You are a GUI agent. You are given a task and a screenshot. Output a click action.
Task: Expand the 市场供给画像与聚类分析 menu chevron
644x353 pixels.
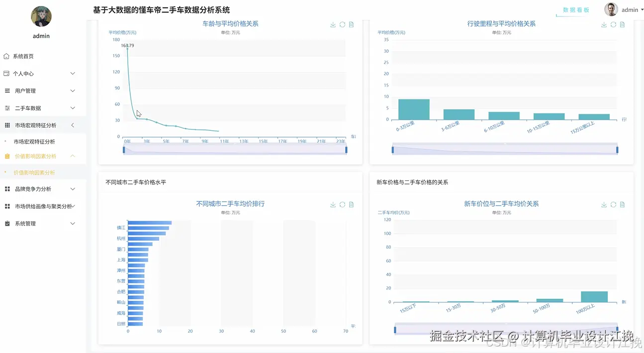(x=74, y=206)
